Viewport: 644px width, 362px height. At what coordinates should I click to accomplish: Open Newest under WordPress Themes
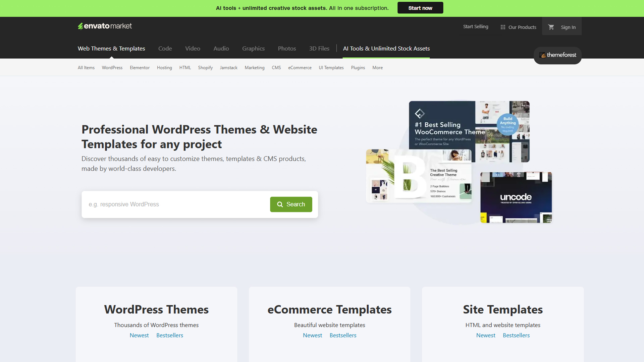[139, 336]
